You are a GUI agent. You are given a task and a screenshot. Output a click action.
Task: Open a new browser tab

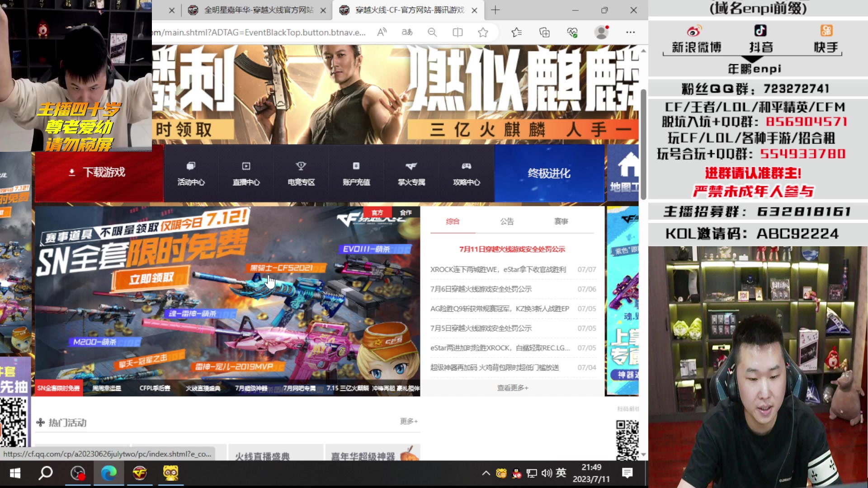[x=495, y=10]
